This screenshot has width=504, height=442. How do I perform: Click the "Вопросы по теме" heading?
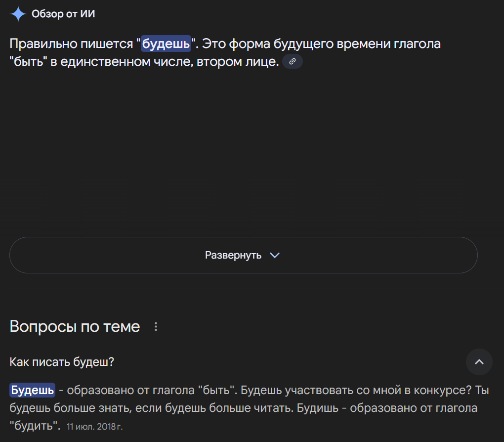[x=75, y=327]
